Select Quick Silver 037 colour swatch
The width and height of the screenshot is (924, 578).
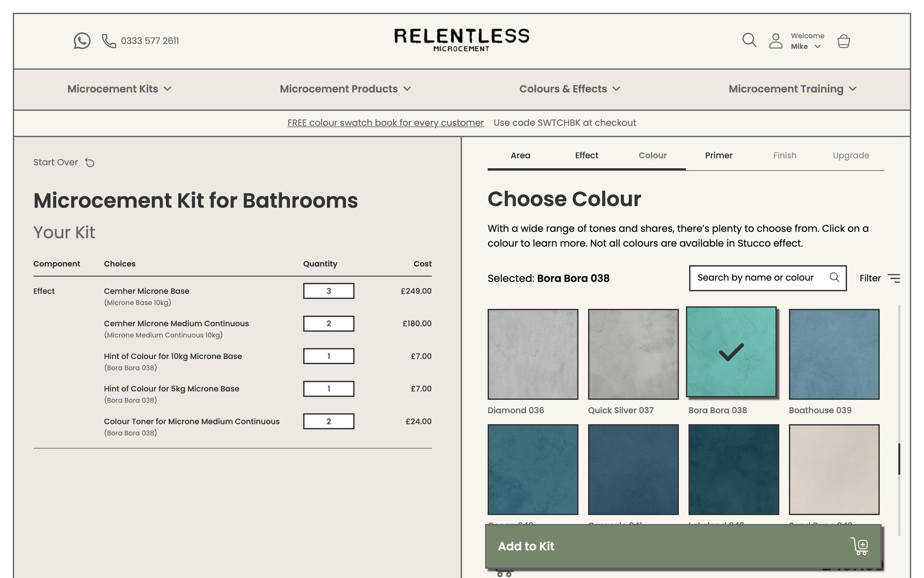tap(633, 354)
